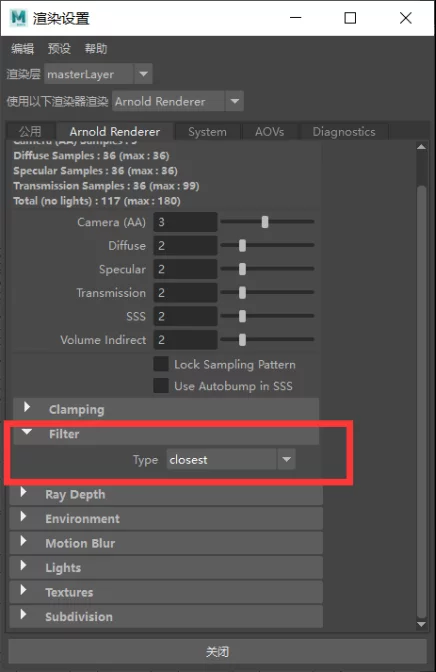Expand the Clamping section
436x672 pixels.
tap(166, 409)
